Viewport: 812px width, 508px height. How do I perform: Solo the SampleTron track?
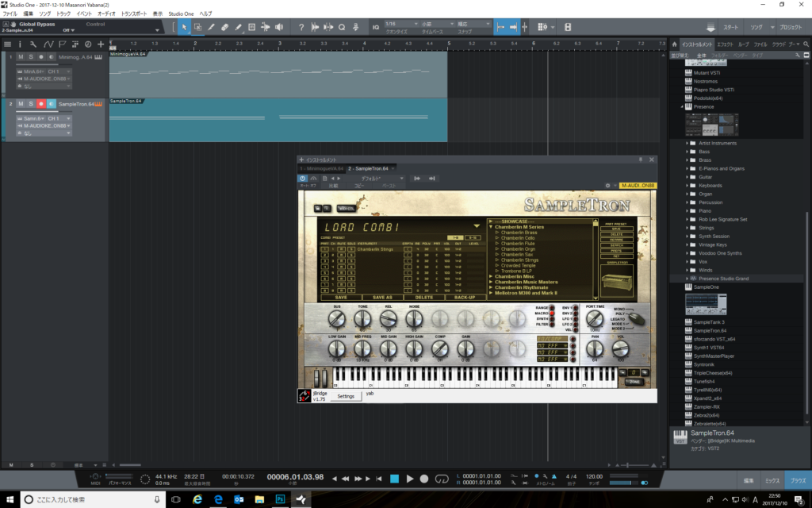[31, 104]
